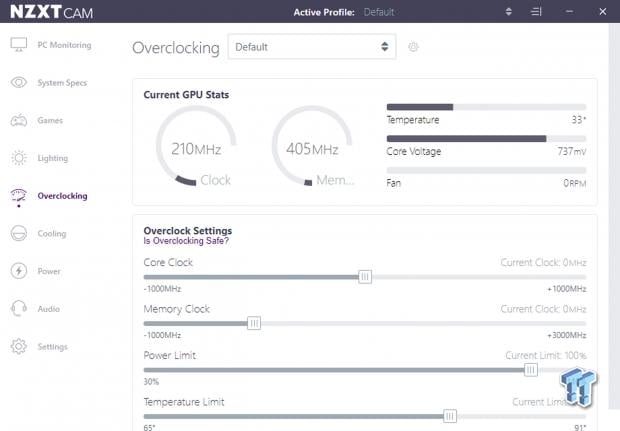The image size is (620, 431).
Task: Open the Audio section
Action: pyautogui.click(x=49, y=309)
